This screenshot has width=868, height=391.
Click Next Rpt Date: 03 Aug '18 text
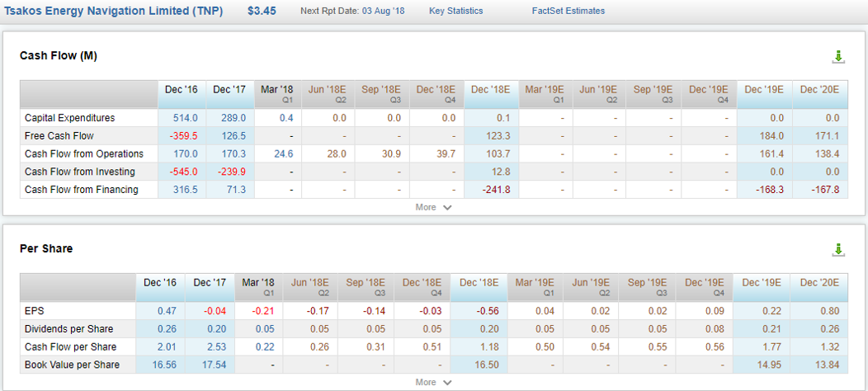click(x=352, y=11)
